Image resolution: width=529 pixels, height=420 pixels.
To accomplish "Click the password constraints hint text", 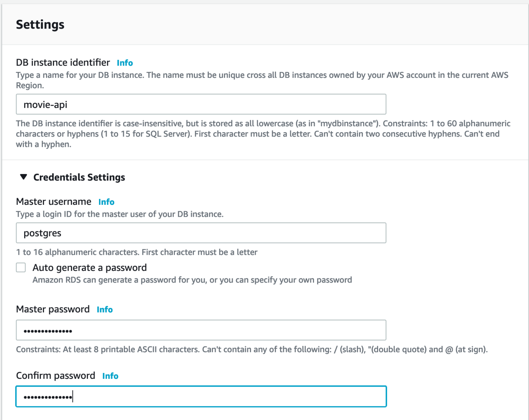I will tap(251, 350).
